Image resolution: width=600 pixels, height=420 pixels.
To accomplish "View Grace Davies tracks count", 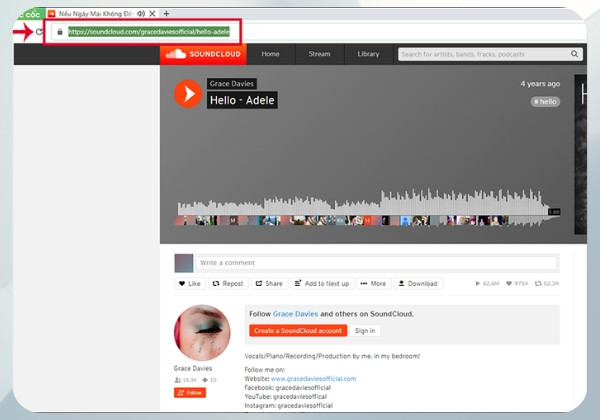I will [209, 380].
